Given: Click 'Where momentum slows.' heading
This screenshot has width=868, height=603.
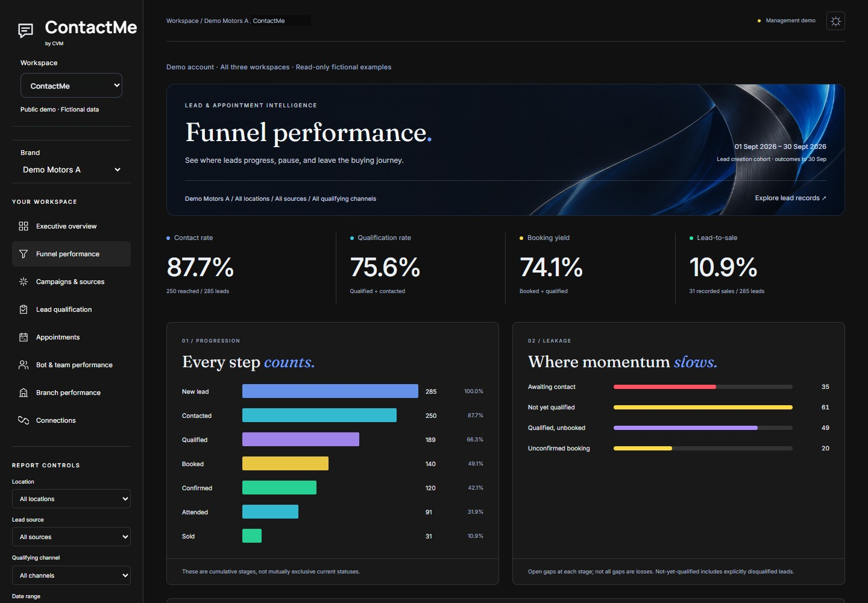Looking at the screenshot, I should coord(623,362).
